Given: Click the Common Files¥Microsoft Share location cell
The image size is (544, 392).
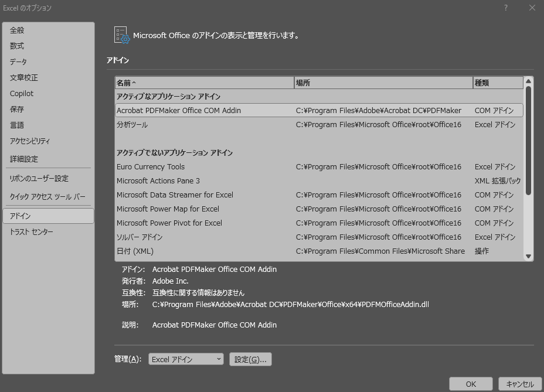Looking at the screenshot, I should pyautogui.click(x=380, y=251).
